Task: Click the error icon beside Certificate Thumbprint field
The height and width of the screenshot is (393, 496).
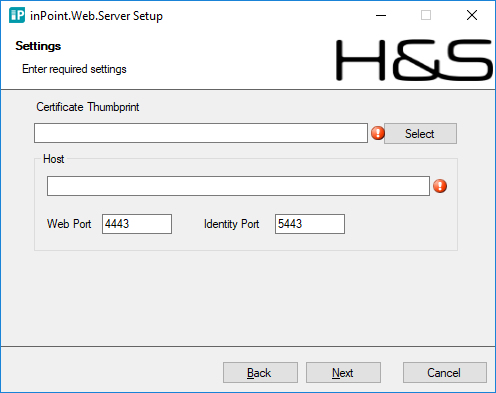Action: coord(378,133)
